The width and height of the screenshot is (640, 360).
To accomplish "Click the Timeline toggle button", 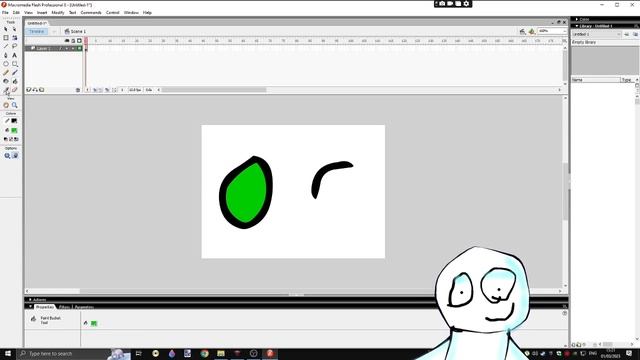I will click(x=36, y=31).
